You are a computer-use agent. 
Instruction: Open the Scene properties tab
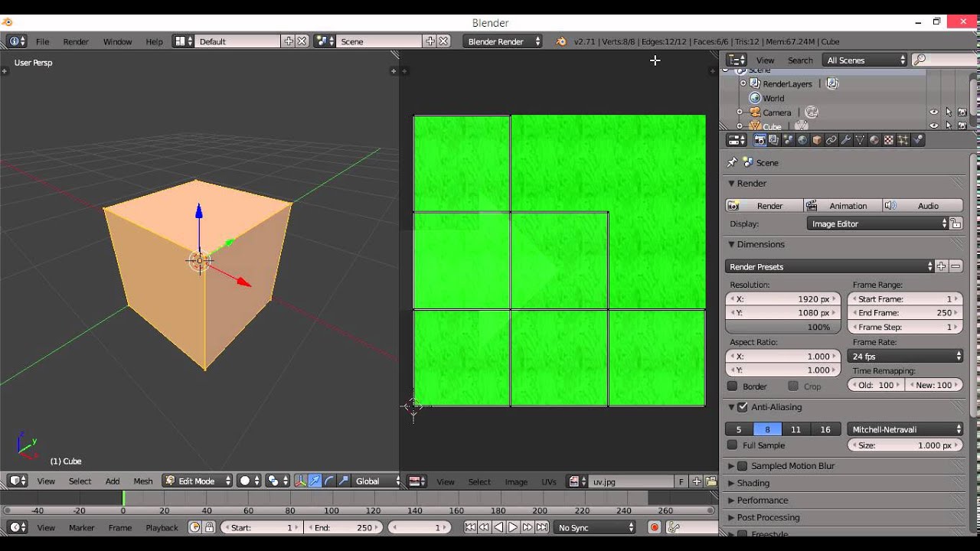coord(788,140)
